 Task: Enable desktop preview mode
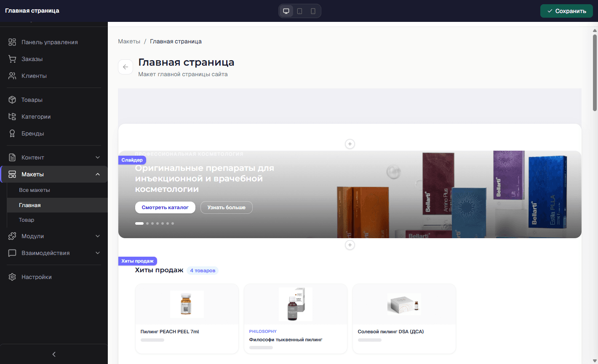coord(286,11)
